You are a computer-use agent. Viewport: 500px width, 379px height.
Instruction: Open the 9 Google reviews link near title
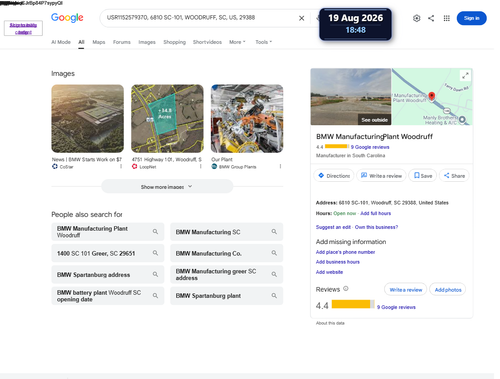(x=370, y=147)
